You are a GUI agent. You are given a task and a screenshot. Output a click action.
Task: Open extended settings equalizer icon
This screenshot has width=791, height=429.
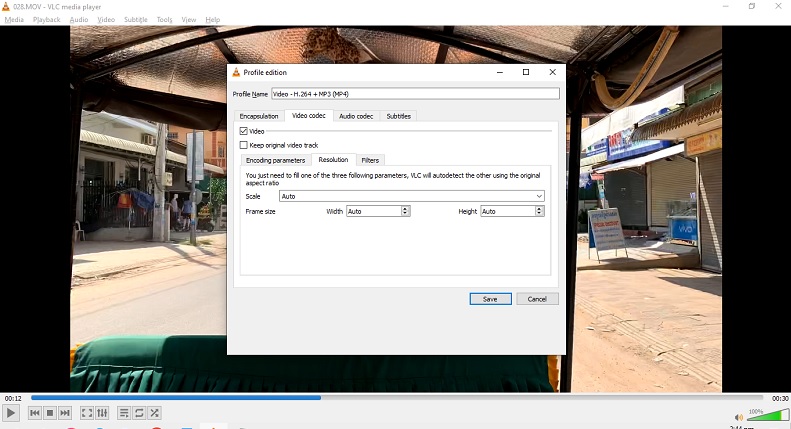pos(102,413)
